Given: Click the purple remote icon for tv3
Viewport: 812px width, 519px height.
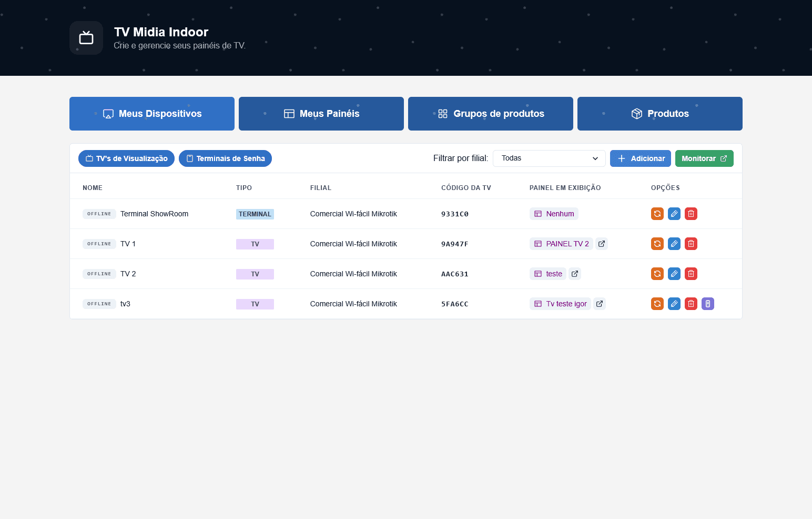Looking at the screenshot, I should coord(708,304).
